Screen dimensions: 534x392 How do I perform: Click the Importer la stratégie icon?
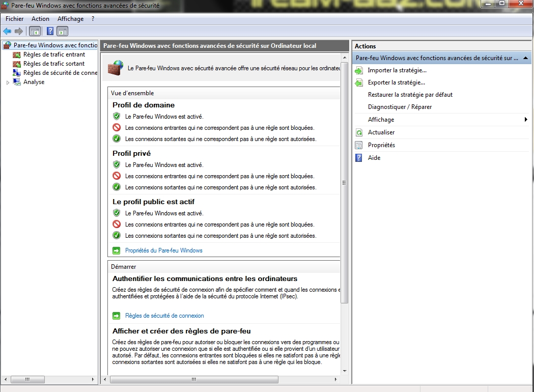click(359, 70)
